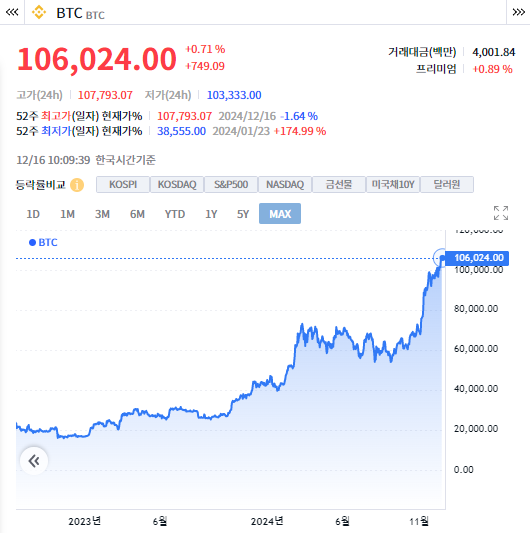Select the 3M chart range

point(102,214)
